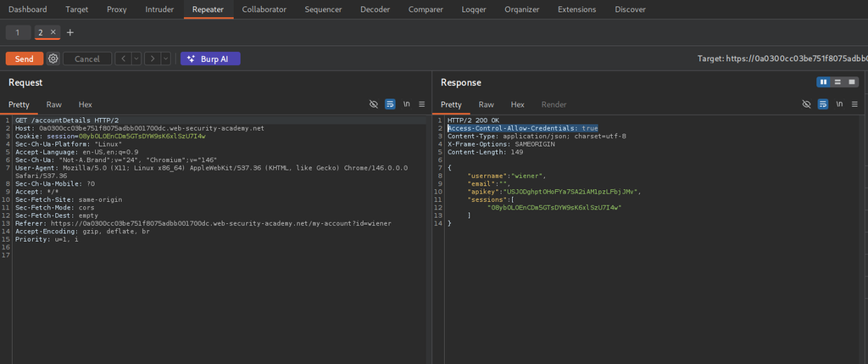Go forward to the next request in history
The height and width of the screenshot is (364, 868).
point(153,59)
